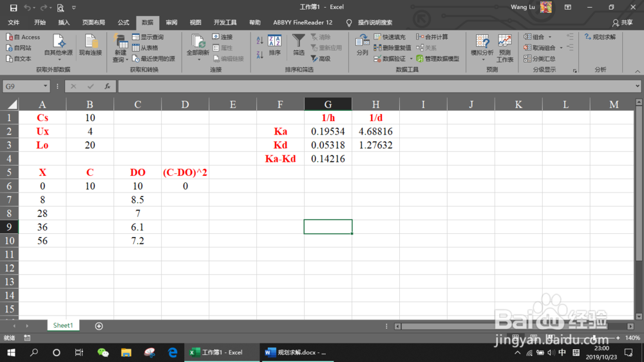This screenshot has width=644, height=362.
Task: Open Windows Start menu
Action: coord(11,352)
